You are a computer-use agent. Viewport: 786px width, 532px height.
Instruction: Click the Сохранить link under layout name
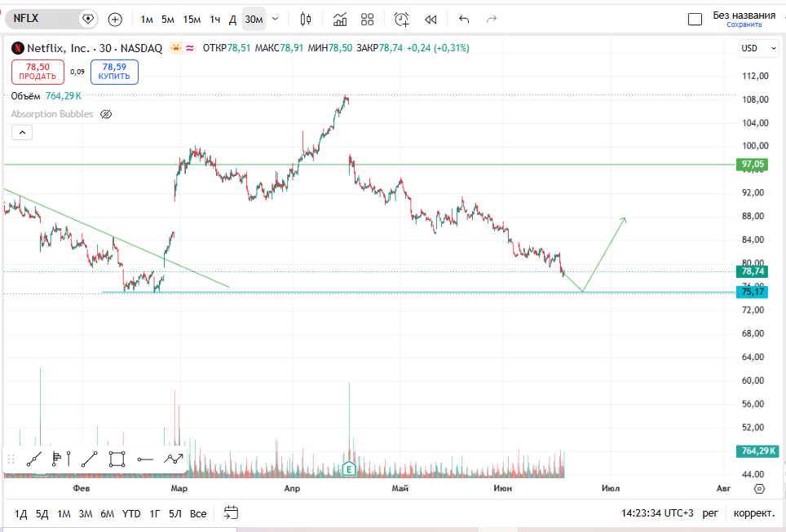click(744, 24)
